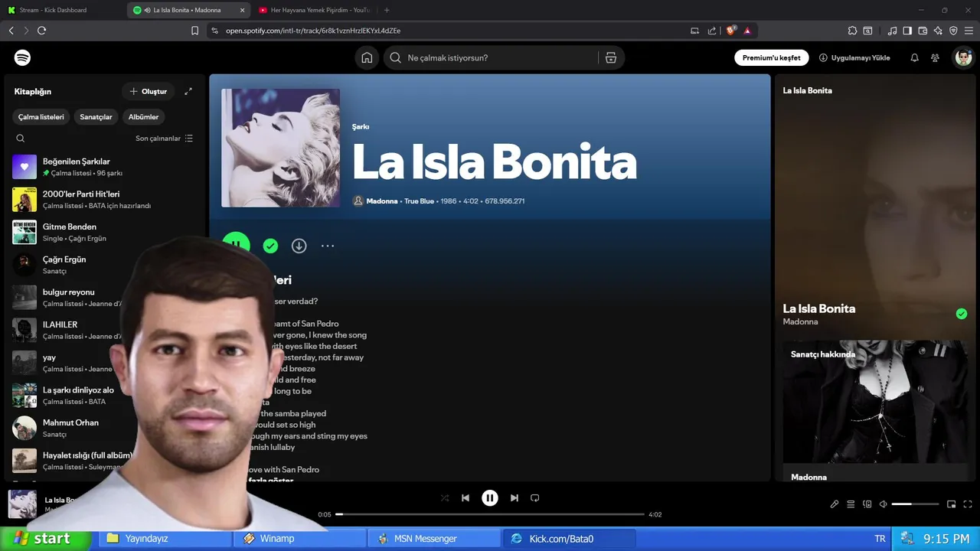The image size is (980, 551).
Task: Mute the volume speaker icon
Action: point(883,504)
